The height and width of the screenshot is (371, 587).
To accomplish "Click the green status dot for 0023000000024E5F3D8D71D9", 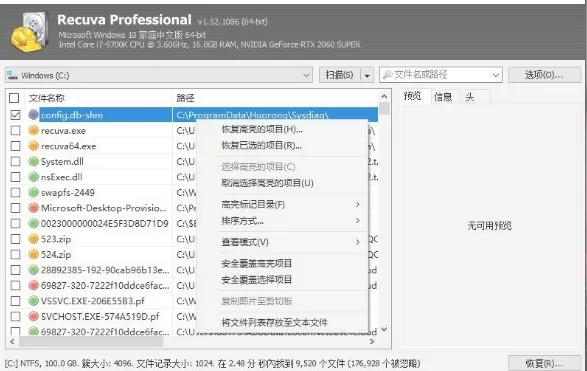I will click(33, 223).
